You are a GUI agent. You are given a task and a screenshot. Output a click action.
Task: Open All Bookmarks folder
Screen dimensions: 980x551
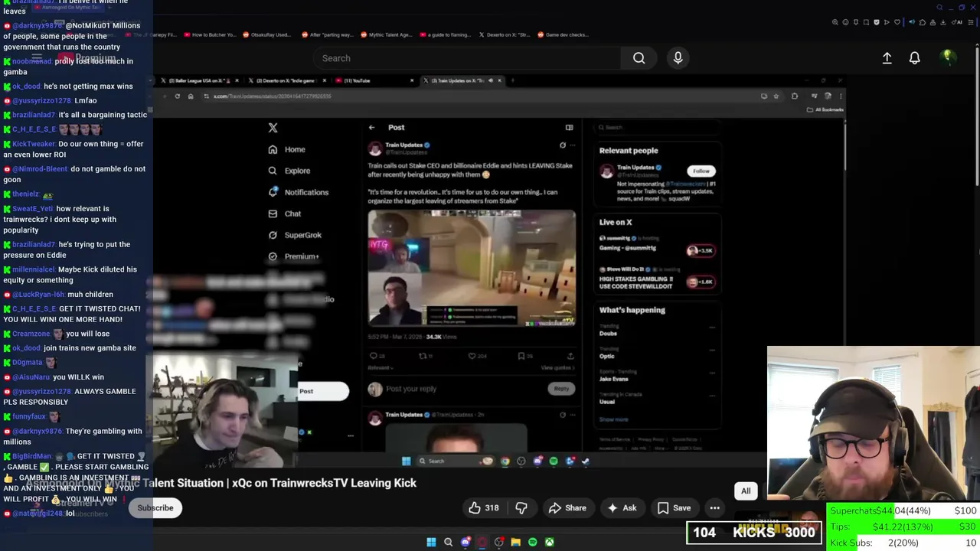coord(826,109)
